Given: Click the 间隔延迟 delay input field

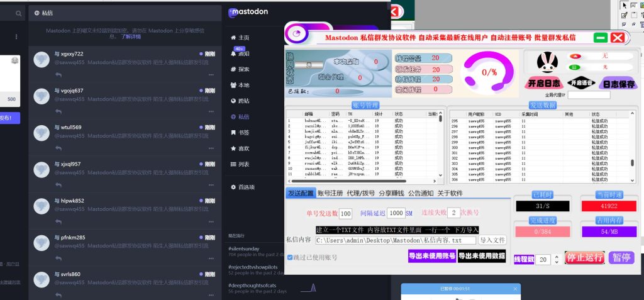Looking at the screenshot, I should coord(396,213).
